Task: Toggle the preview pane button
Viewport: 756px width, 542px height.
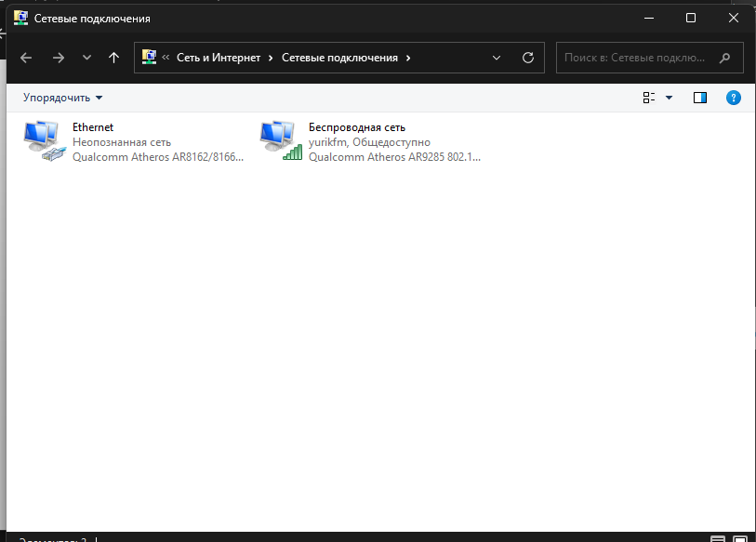Action: coord(700,98)
